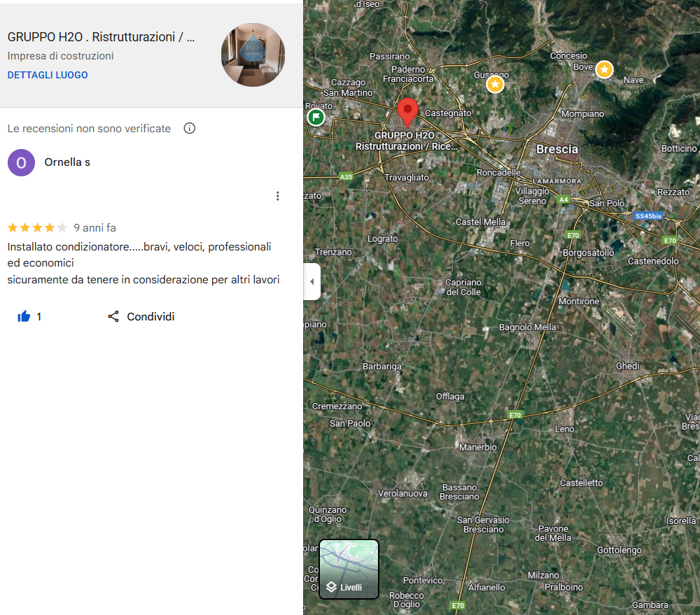Click the Pavone del Mella label
This screenshot has width=700, height=615.
553,533
